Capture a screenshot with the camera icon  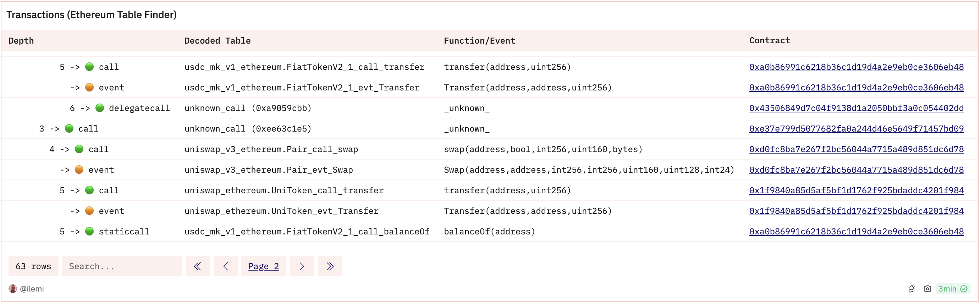click(x=928, y=289)
